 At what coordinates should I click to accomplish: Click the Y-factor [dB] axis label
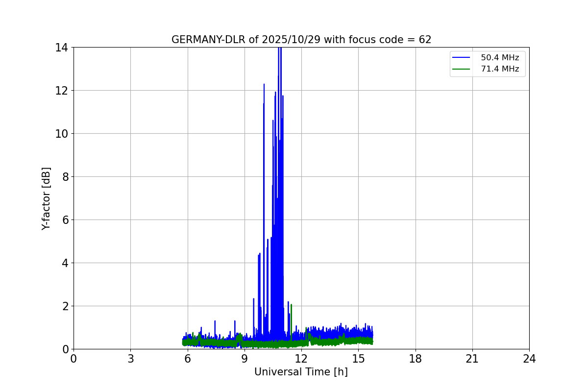pos(46,198)
